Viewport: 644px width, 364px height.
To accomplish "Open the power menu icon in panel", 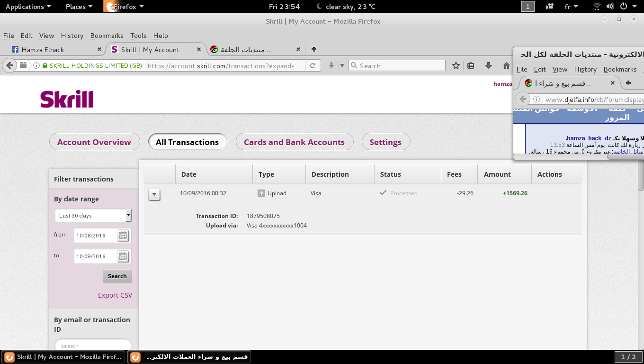I will coord(623,7).
